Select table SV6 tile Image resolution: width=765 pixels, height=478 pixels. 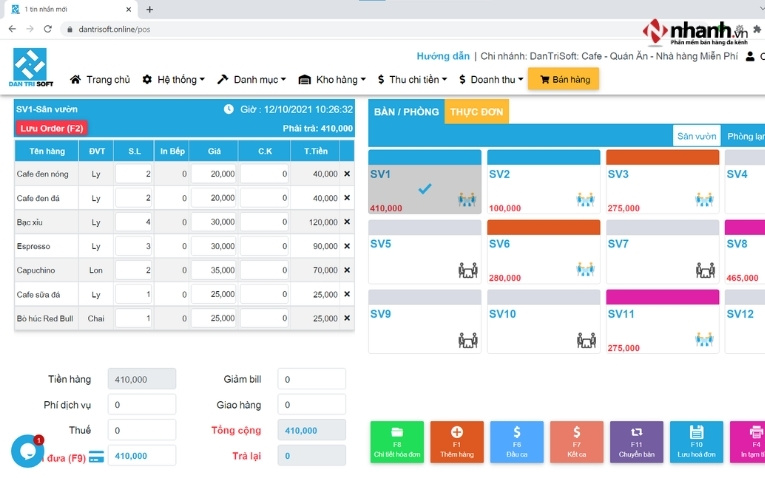(543, 256)
